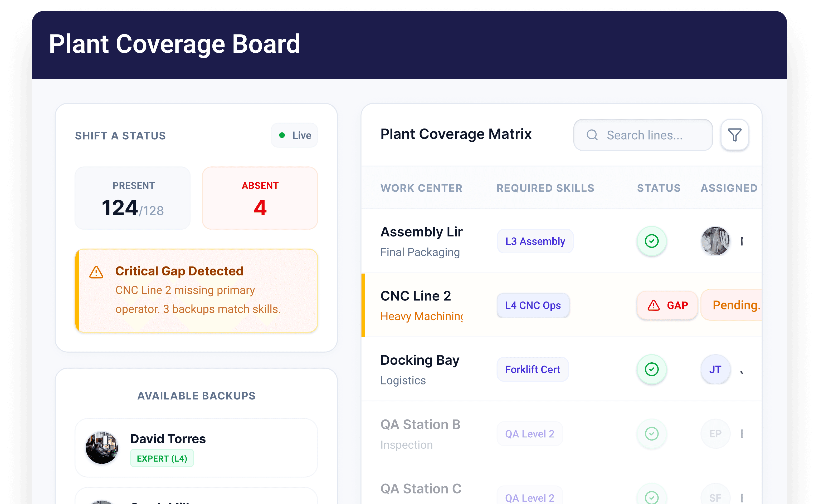
Task: Click the Critical Gap warning triangle icon
Action: 96,272
